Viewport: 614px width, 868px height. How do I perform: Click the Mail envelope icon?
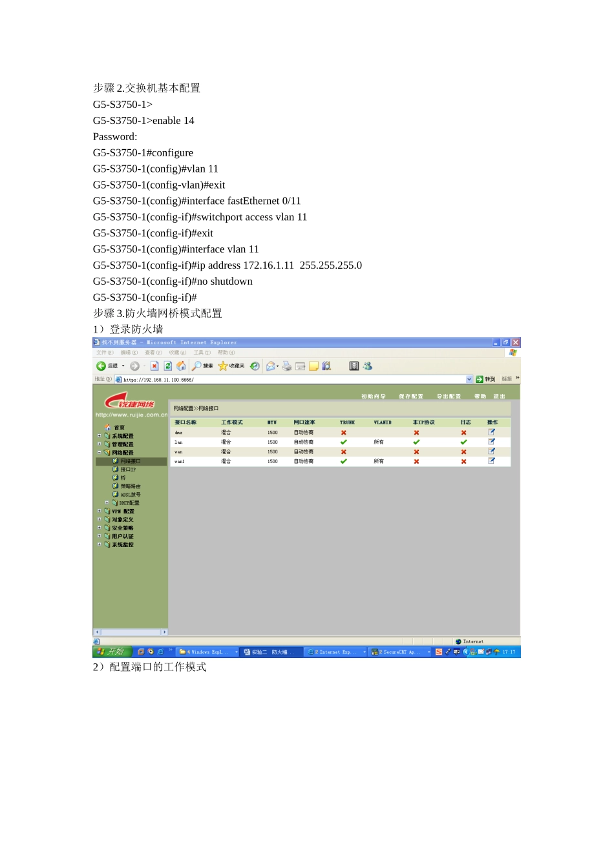click(271, 366)
